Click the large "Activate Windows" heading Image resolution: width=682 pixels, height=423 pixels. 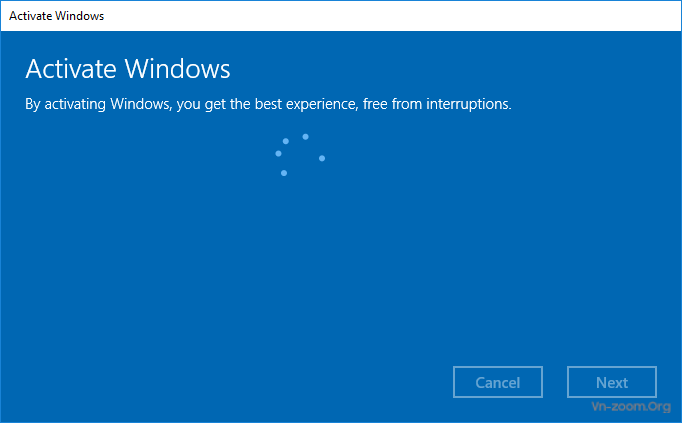pos(128,69)
